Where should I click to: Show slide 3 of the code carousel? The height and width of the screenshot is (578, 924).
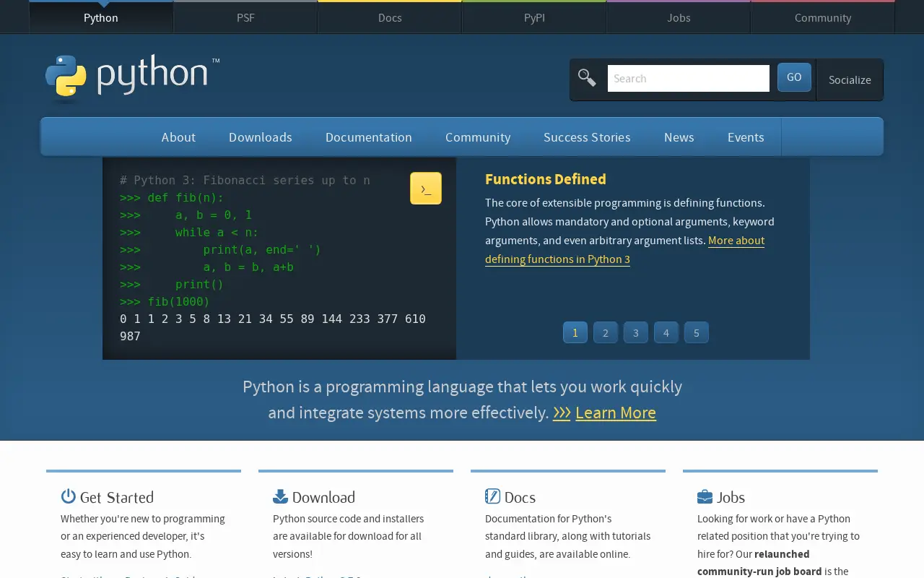pyautogui.click(x=636, y=332)
